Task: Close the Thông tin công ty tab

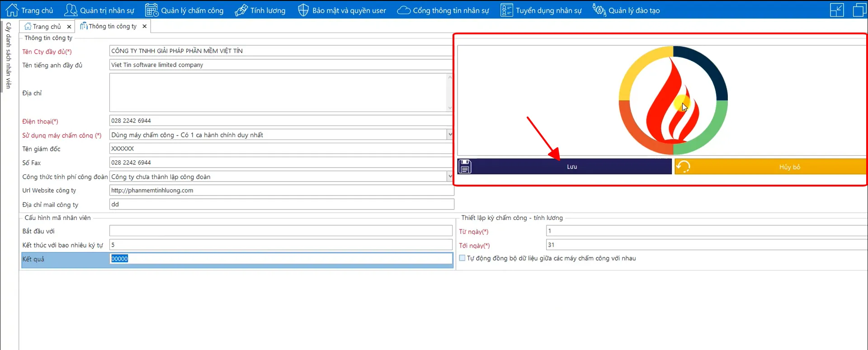Action: click(144, 26)
